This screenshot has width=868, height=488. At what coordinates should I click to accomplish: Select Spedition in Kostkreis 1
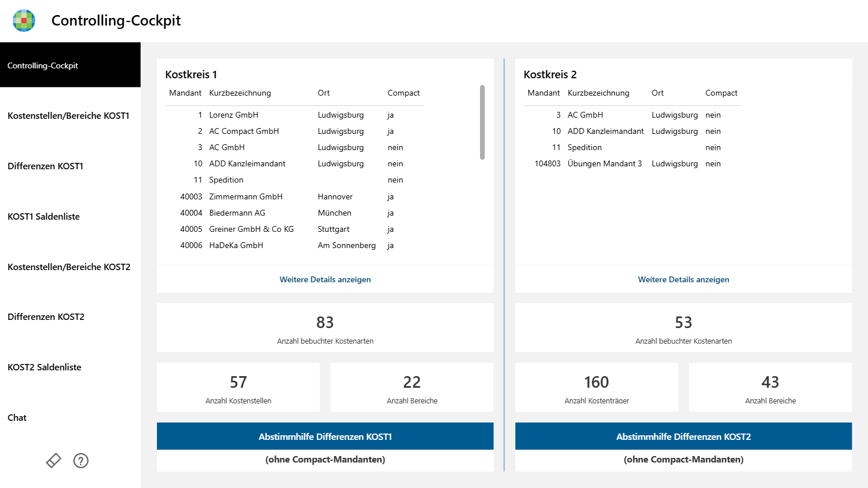tap(295, 180)
